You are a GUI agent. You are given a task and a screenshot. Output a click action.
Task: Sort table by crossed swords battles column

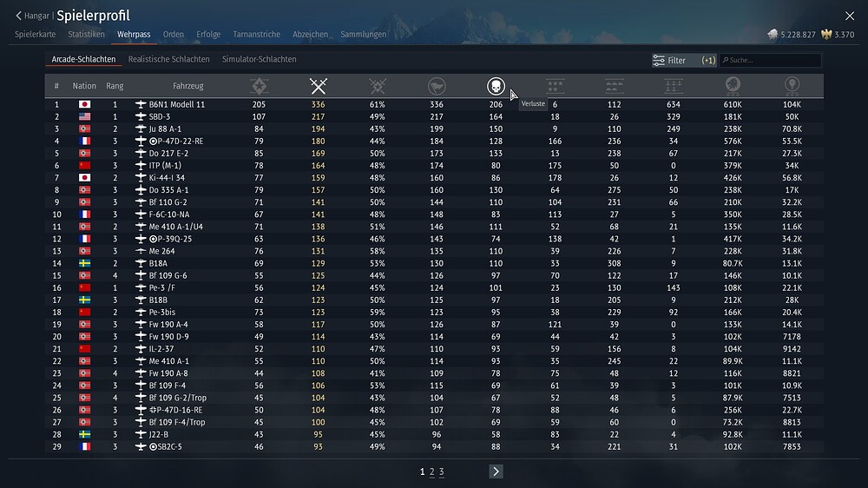pyautogui.click(x=319, y=86)
